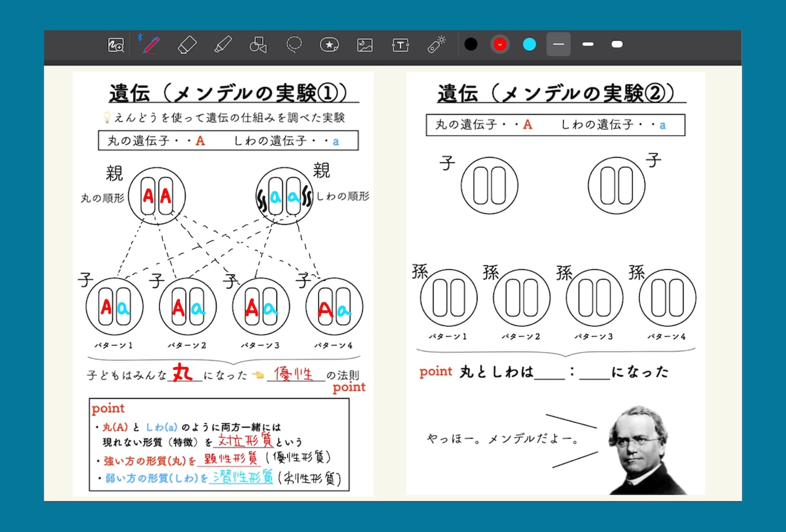Viewport: 786px width, 532px height.
Task: Click the aa parent circle labeled しわの順形
Action: pos(285,196)
